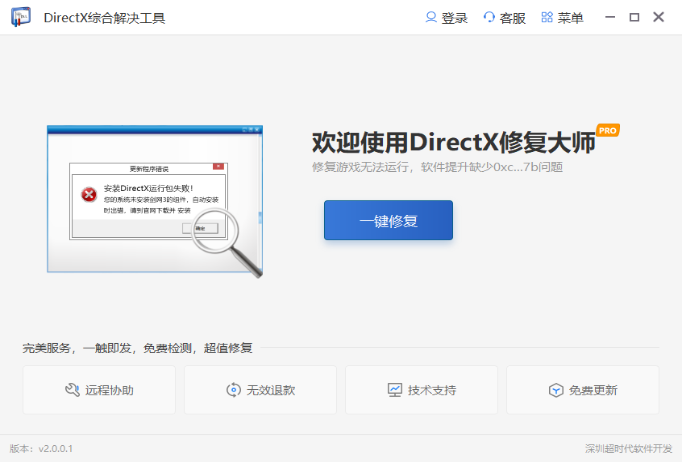Maximize the DirectX tool window
This screenshot has height=462, width=682.
coord(634,18)
